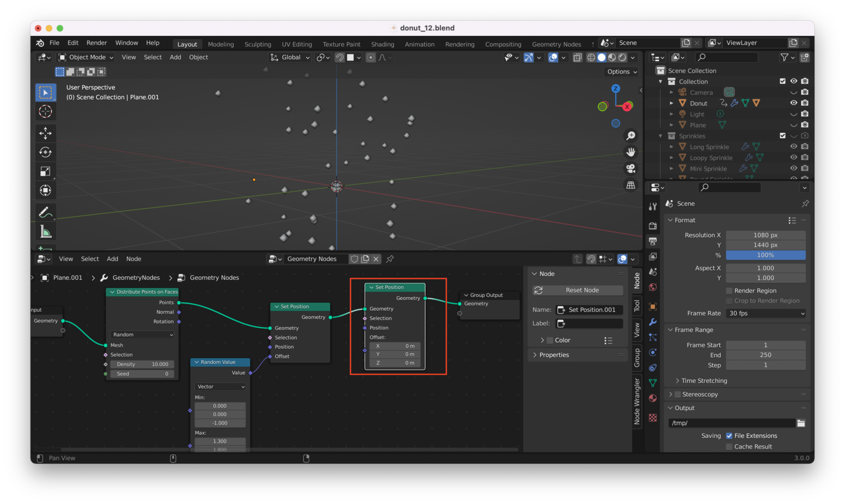Open the Render menu
The height and width of the screenshot is (504, 845).
(96, 43)
